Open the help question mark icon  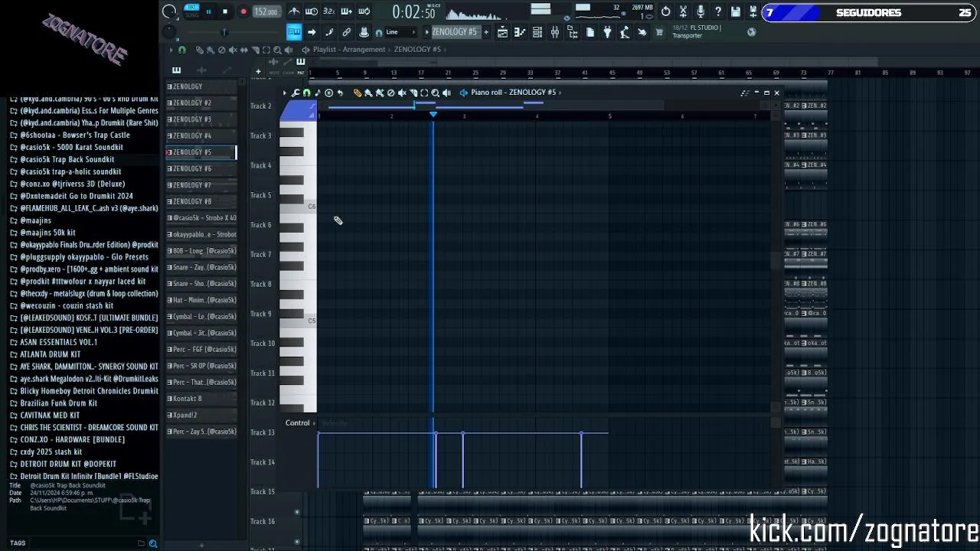[718, 11]
